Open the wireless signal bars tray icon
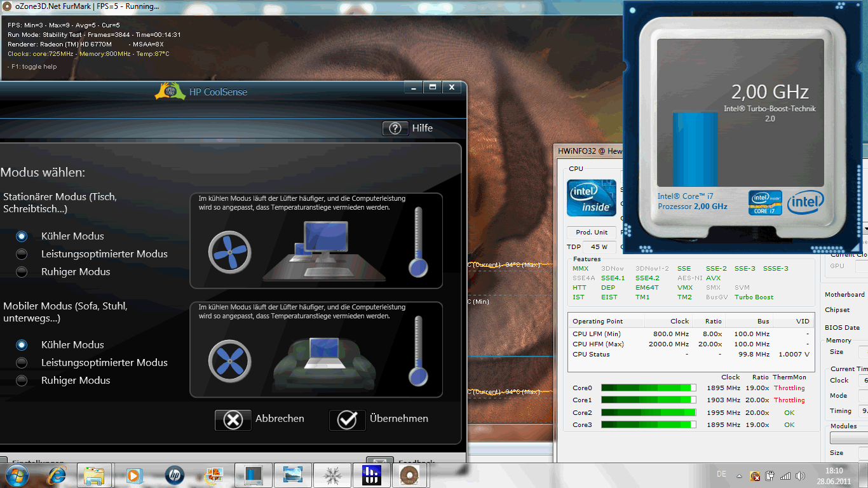 (785, 475)
